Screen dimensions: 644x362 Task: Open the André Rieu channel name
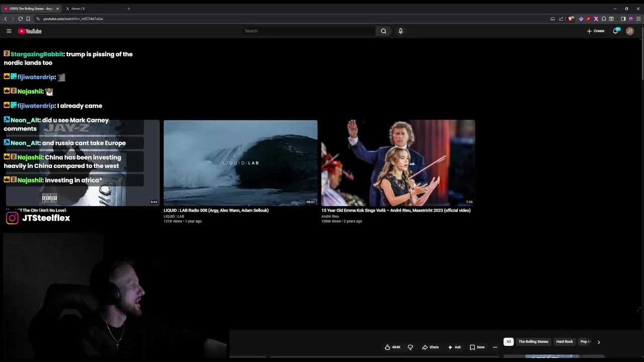click(x=330, y=216)
